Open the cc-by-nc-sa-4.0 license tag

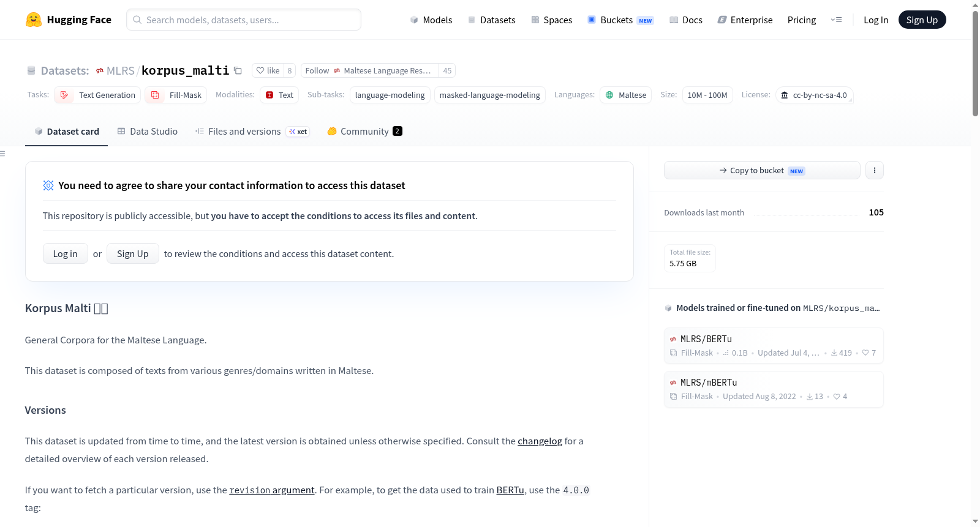(814, 95)
